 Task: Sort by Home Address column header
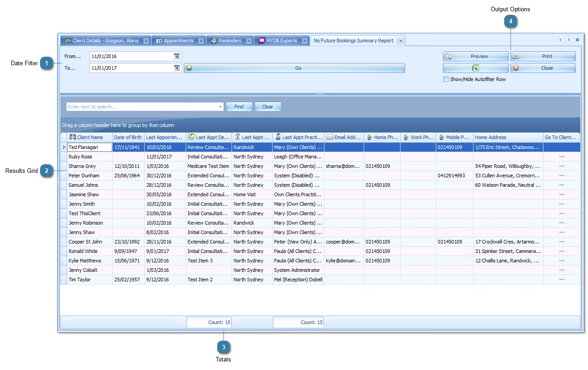coord(508,137)
